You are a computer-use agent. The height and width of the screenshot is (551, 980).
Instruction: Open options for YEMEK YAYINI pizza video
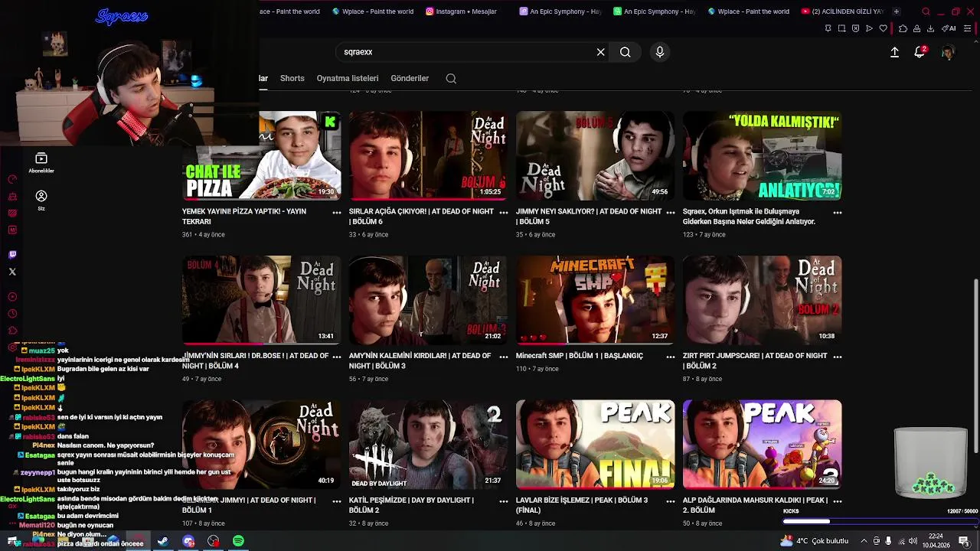(337, 213)
